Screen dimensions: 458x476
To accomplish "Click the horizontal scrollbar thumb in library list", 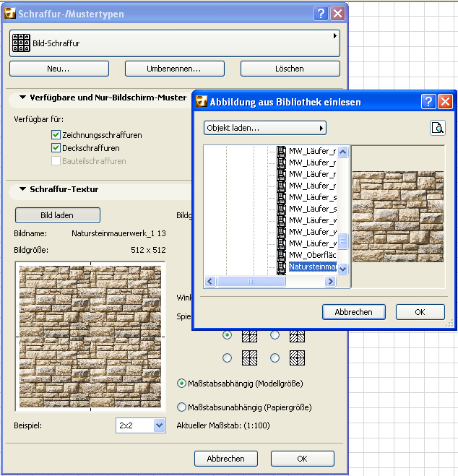I will [x=251, y=282].
